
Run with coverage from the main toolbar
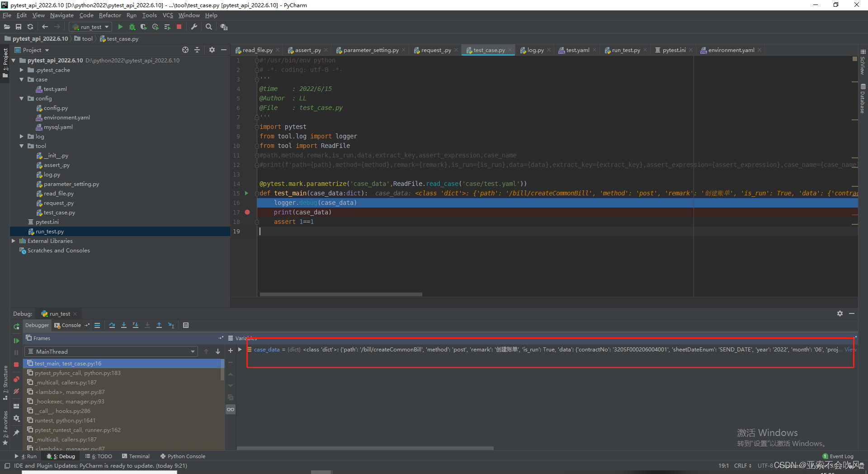(x=144, y=27)
